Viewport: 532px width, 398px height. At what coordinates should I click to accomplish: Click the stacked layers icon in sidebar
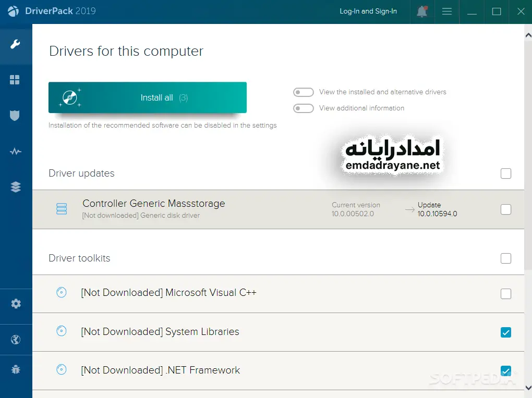tap(15, 188)
